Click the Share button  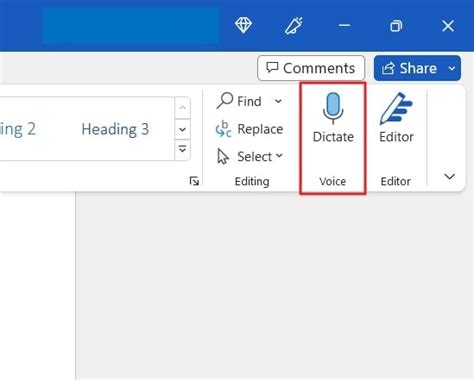409,68
